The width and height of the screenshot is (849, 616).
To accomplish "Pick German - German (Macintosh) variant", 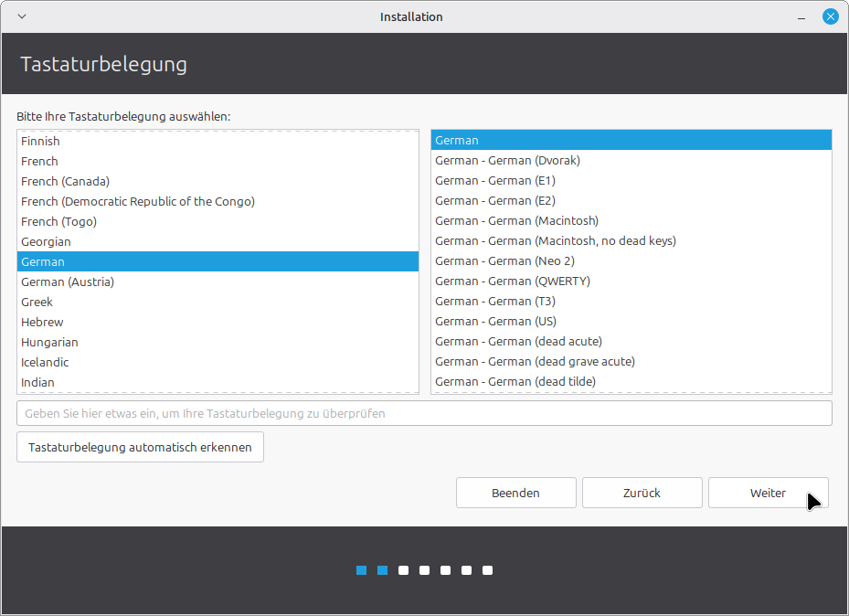I will click(516, 220).
